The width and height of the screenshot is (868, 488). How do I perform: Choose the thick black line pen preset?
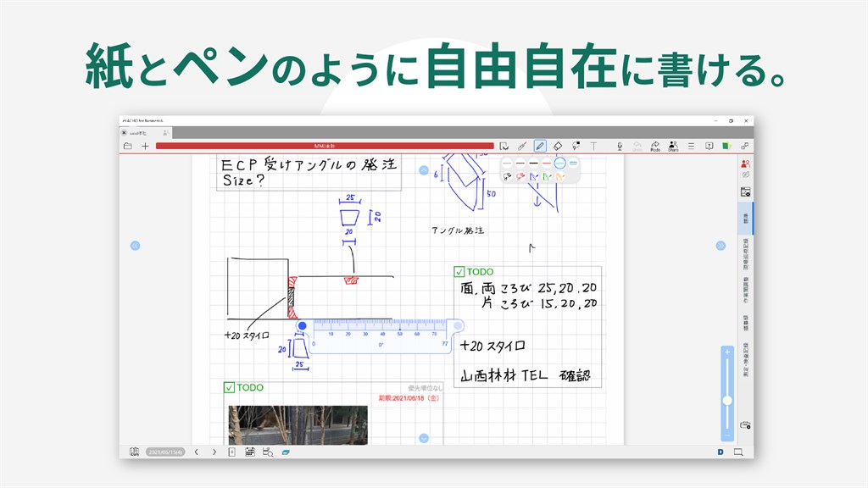[534, 164]
